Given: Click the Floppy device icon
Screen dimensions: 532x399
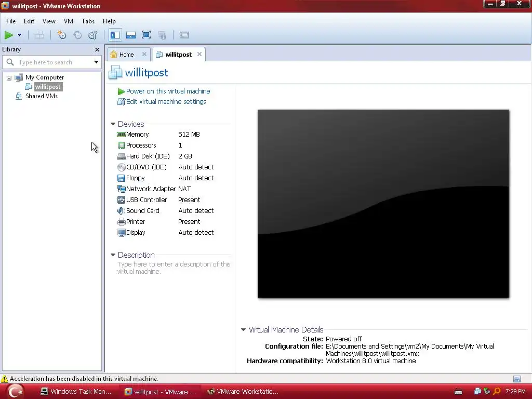Looking at the screenshot, I should click(x=121, y=178).
